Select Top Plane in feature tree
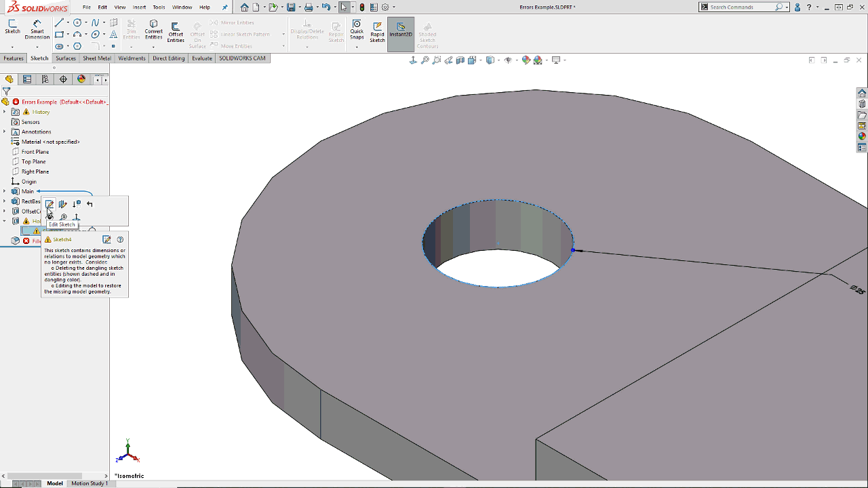The image size is (868, 488). tap(34, 161)
